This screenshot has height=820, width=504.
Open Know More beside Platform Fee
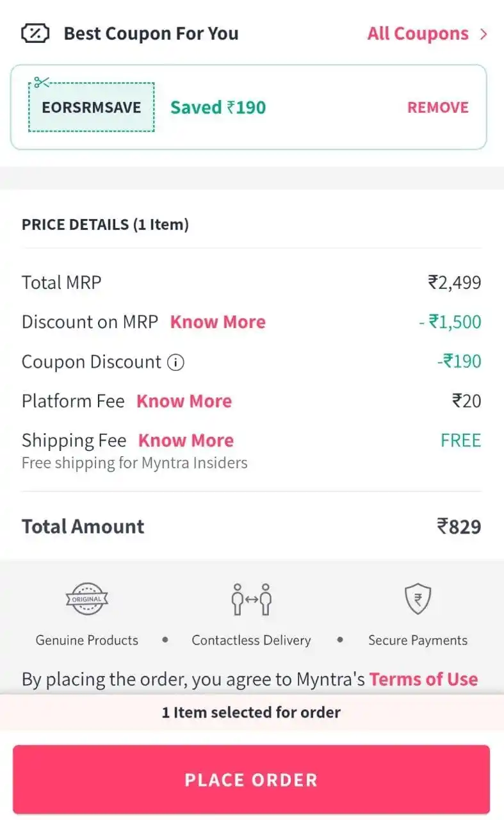pos(184,401)
